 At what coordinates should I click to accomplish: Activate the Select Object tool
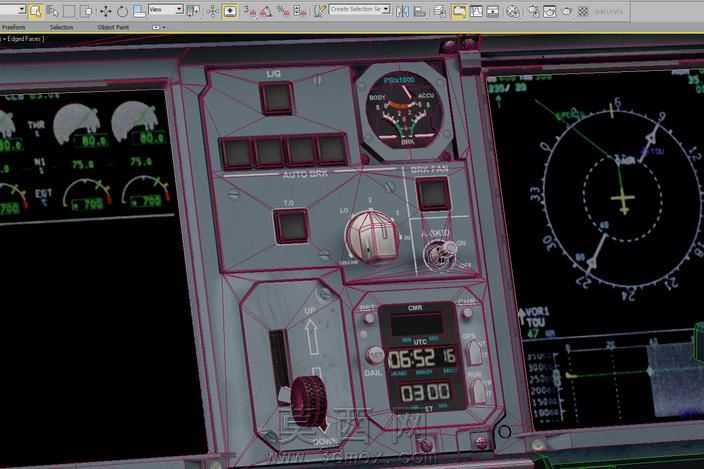click(35, 11)
